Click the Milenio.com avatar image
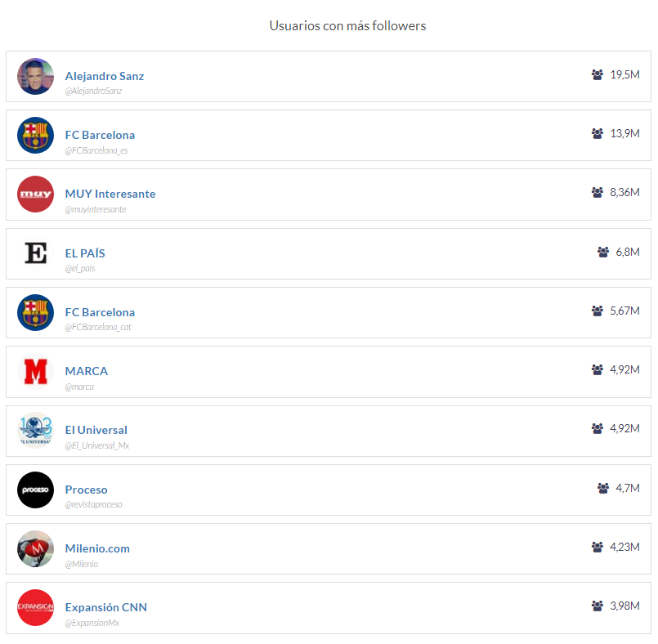658x644 pixels. click(35, 548)
